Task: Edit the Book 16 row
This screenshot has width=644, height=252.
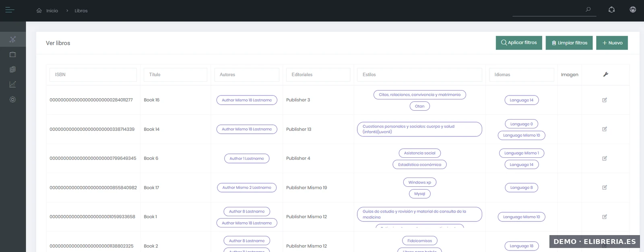Action: coord(605,100)
